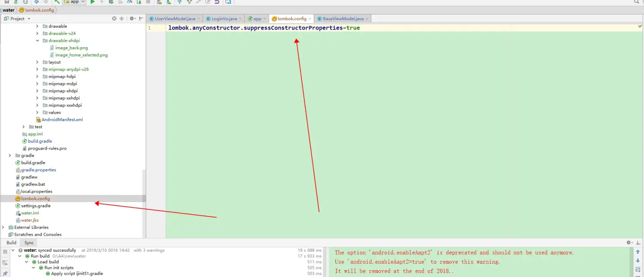644x277 pixels.
Task: Click the purple Undo arrow toolbar icon
Action: 217,2
